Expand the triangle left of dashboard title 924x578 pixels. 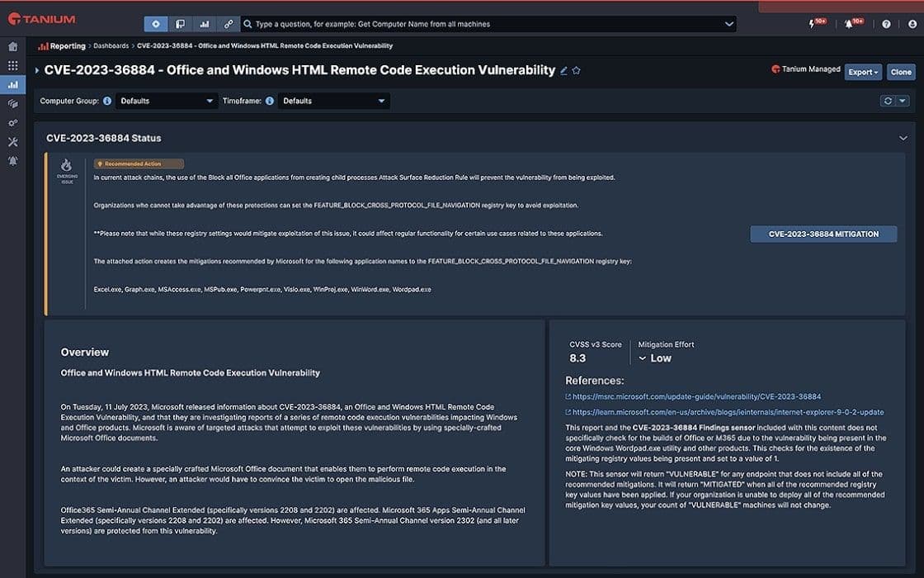(x=36, y=71)
